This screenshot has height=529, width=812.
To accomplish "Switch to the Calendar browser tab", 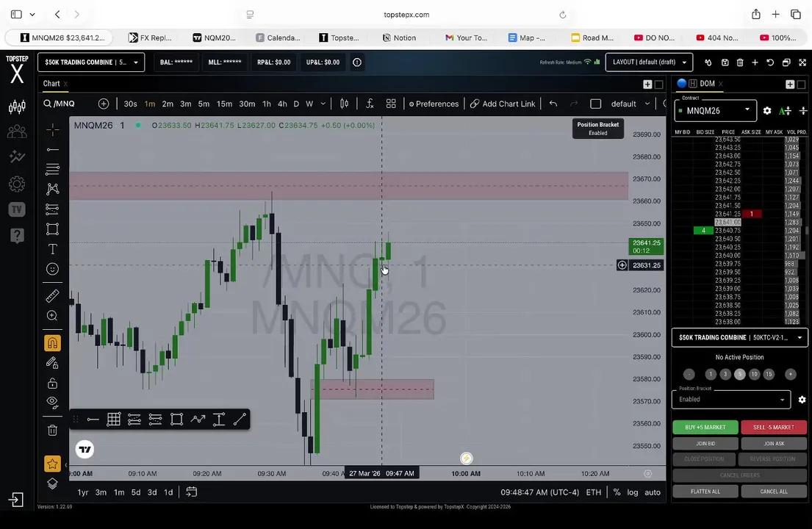I will point(278,37).
